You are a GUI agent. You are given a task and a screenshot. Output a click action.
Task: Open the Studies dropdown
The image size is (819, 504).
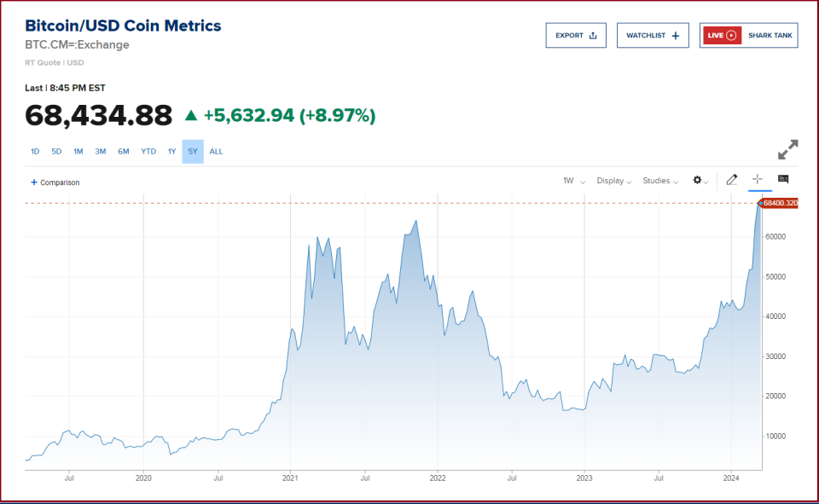(660, 181)
